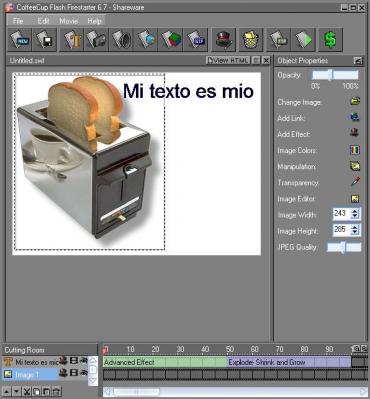
Task: Click the blue sphere toolbar icon
Action: tap(146, 40)
